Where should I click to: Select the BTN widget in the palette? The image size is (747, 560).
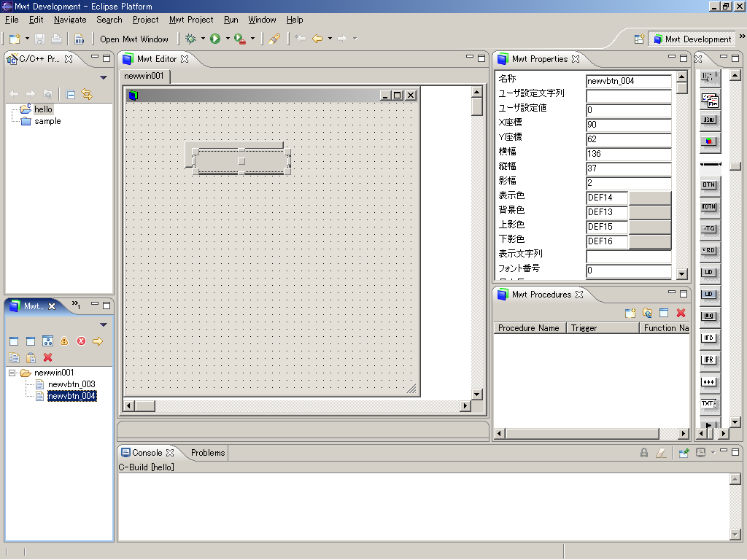[709, 184]
